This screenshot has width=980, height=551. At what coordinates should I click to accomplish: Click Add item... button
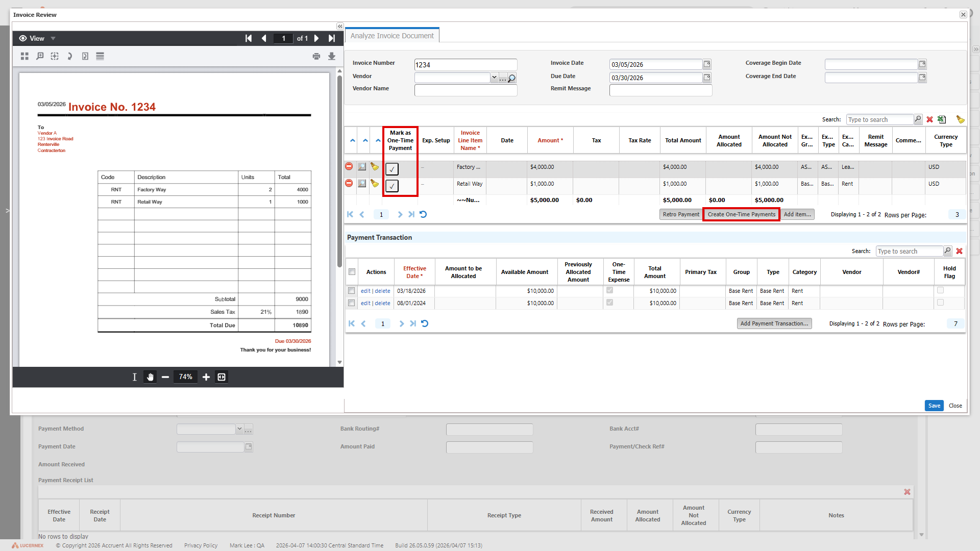(797, 214)
